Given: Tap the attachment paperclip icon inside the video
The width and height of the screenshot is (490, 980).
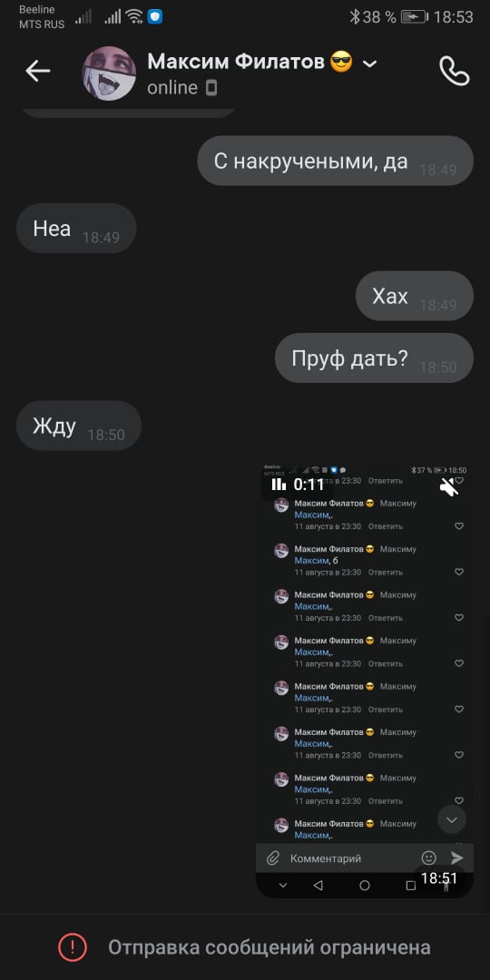Looking at the screenshot, I should pos(272,858).
